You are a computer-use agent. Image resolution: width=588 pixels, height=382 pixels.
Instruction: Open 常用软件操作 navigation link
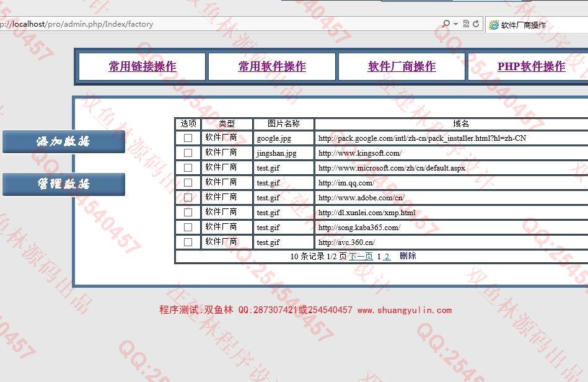coord(272,66)
